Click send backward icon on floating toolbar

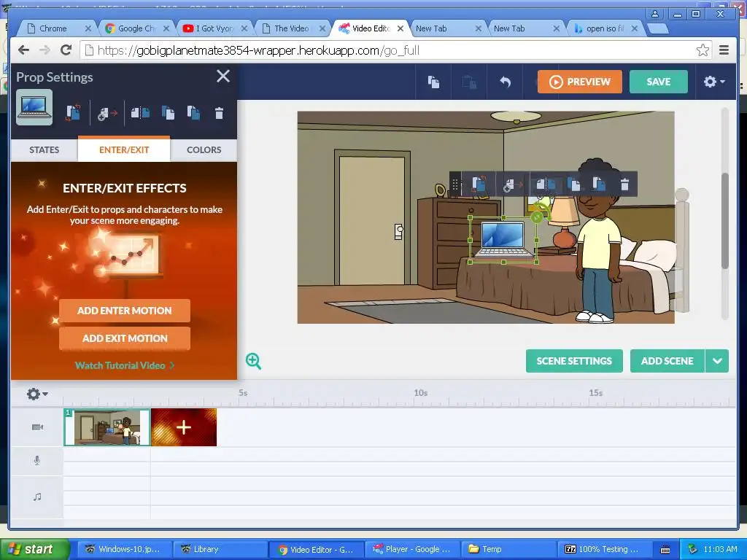599,184
